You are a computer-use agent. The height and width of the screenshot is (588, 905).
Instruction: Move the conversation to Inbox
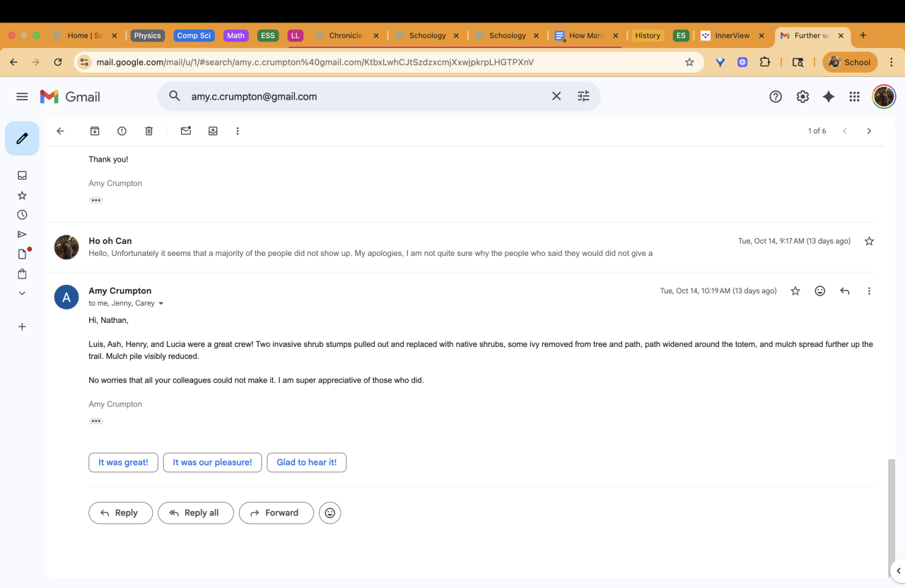tap(213, 131)
